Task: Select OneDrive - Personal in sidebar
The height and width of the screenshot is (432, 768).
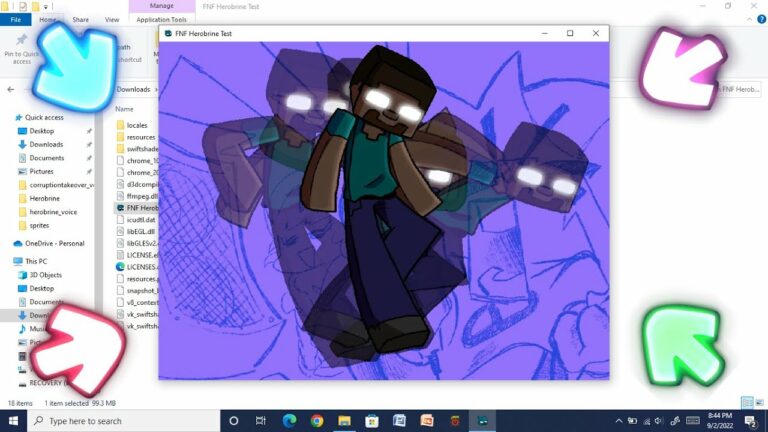Action: [54, 243]
